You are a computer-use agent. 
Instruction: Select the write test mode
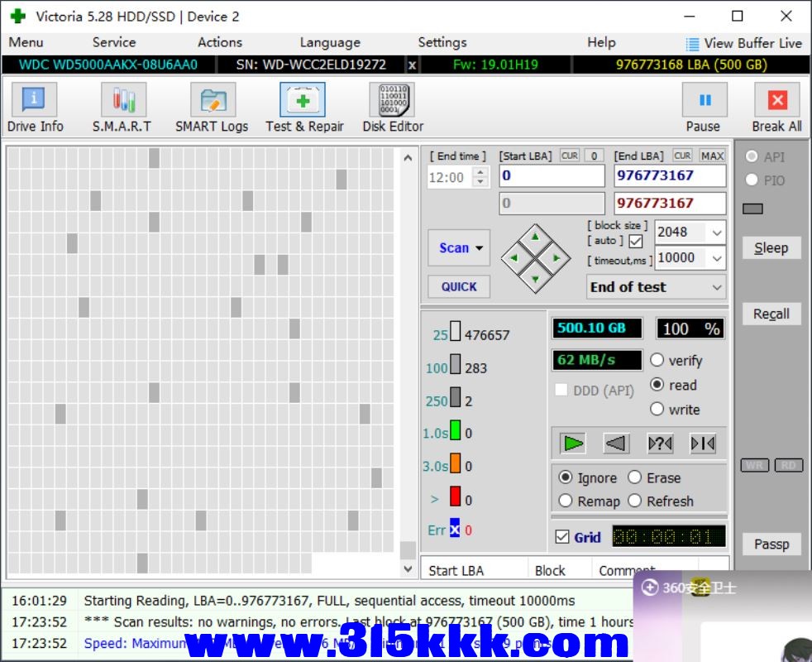(x=657, y=409)
